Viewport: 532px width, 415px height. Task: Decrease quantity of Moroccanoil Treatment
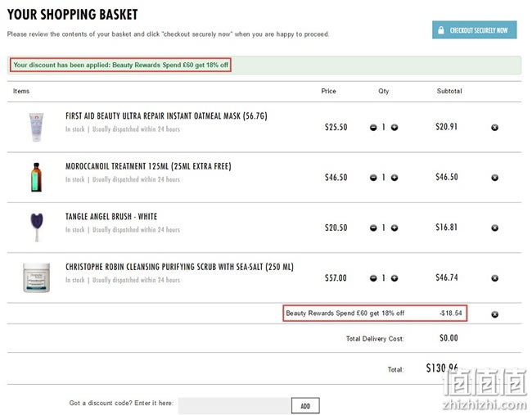tap(373, 178)
